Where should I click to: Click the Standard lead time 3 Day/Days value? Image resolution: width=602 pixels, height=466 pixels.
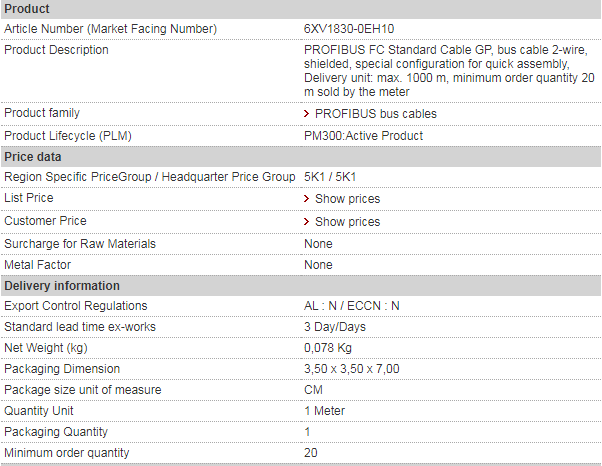(x=335, y=327)
